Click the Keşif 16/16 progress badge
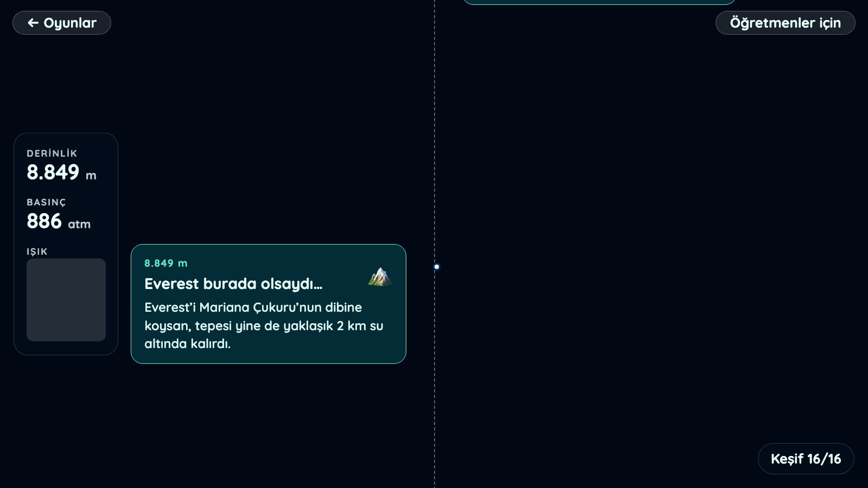 point(806,459)
